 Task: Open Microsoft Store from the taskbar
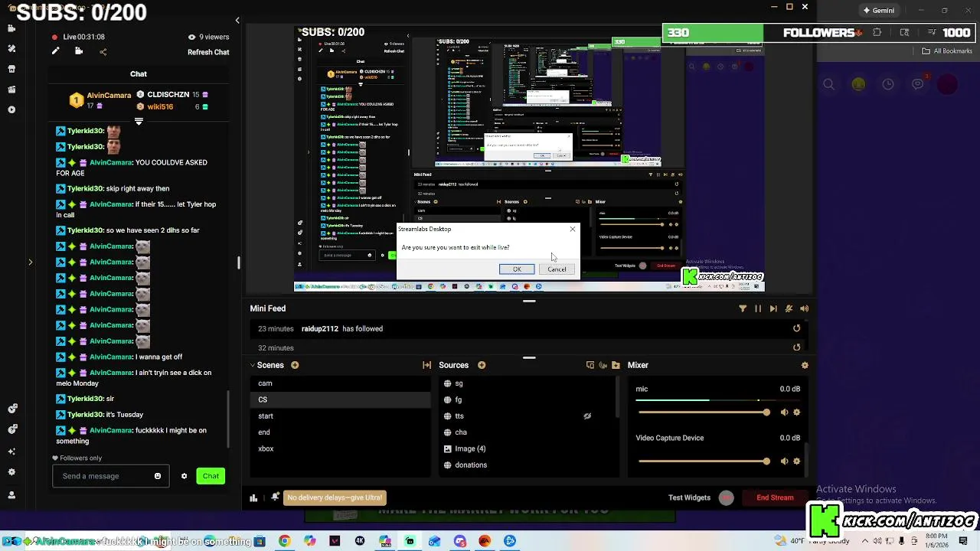(x=260, y=541)
